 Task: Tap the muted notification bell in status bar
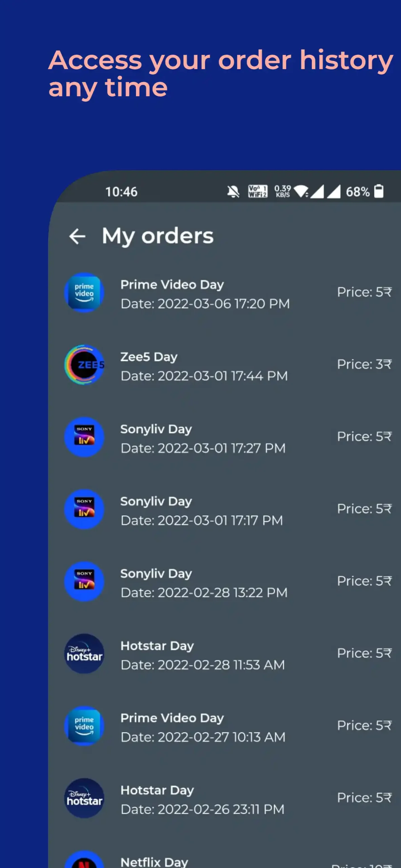click(x=233, y=192)
